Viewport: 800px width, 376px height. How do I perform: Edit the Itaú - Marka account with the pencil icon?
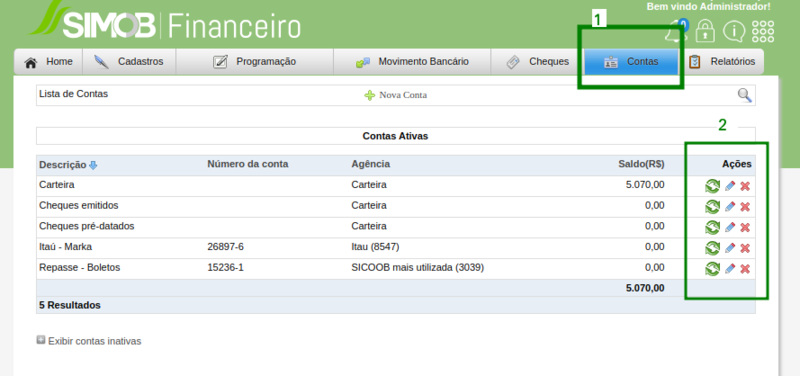(730, 248)
